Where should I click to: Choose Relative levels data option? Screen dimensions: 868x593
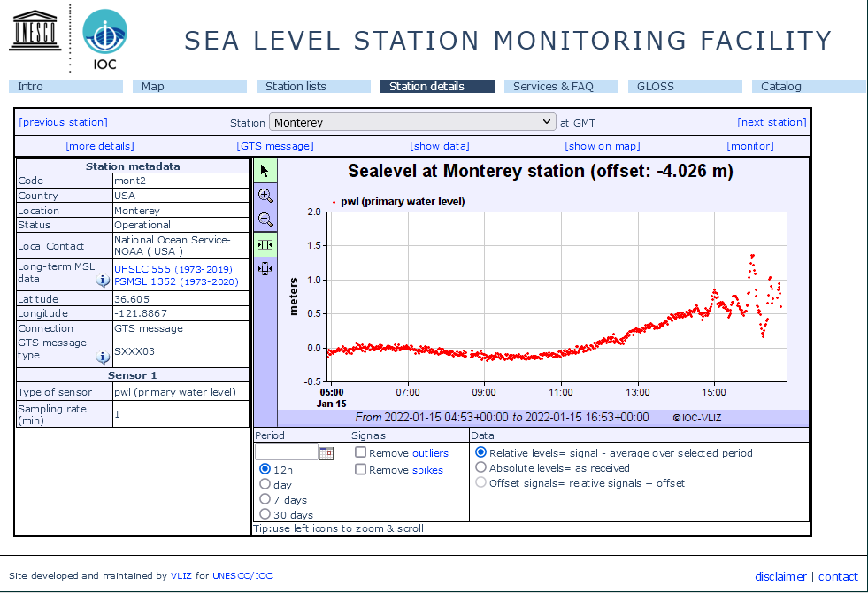click(481, 452)
